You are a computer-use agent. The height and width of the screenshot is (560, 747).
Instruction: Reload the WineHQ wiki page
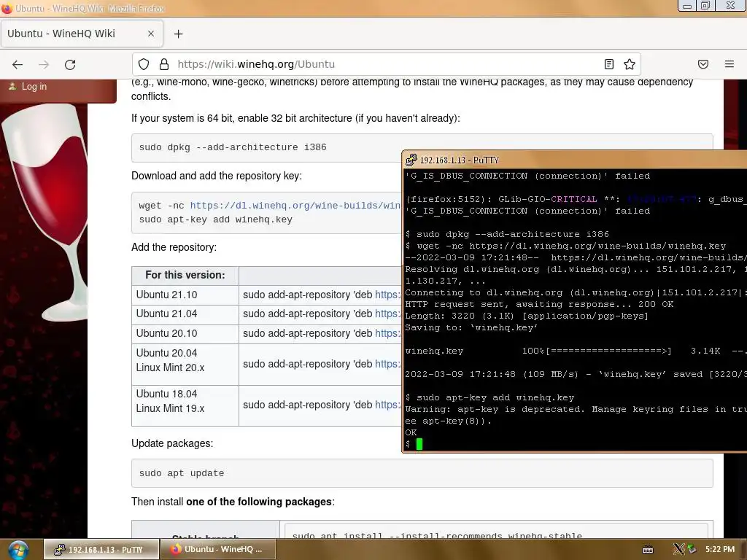click(x=70, y=64)
